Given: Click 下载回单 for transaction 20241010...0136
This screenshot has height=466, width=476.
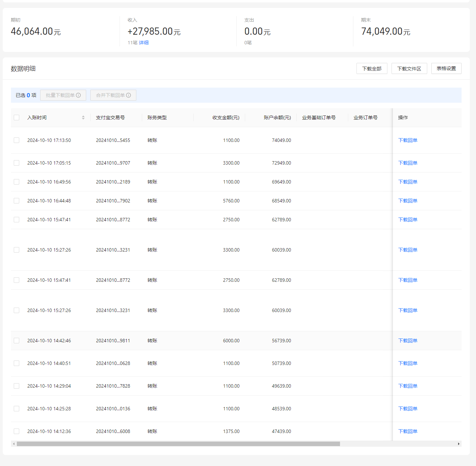Looking at the screenshot, I should click(x=408, y=409).
